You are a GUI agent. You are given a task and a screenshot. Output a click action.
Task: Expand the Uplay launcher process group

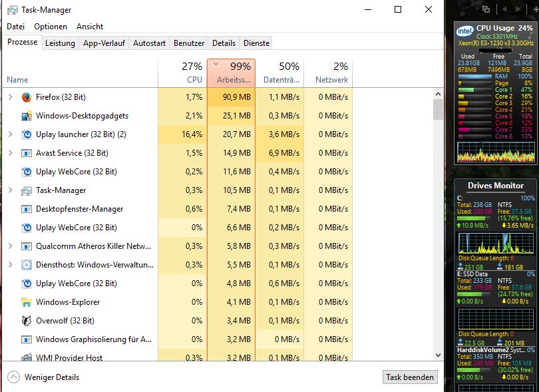click(10, 134)
